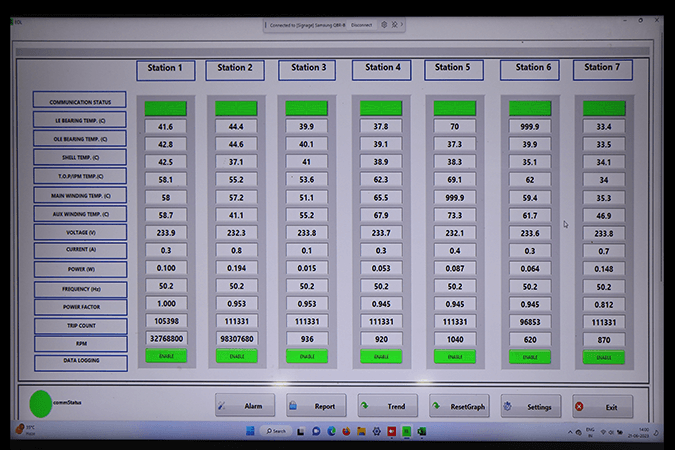Click Station 3 power value 0.015
Image resolution: width=675 pixels, height=450 pixels.
tap(307, 268)
